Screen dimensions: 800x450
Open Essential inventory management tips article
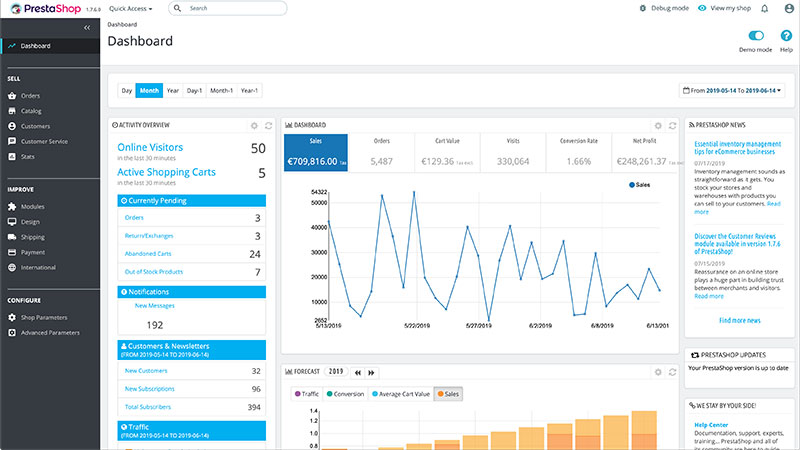click(x=737, y=148)
